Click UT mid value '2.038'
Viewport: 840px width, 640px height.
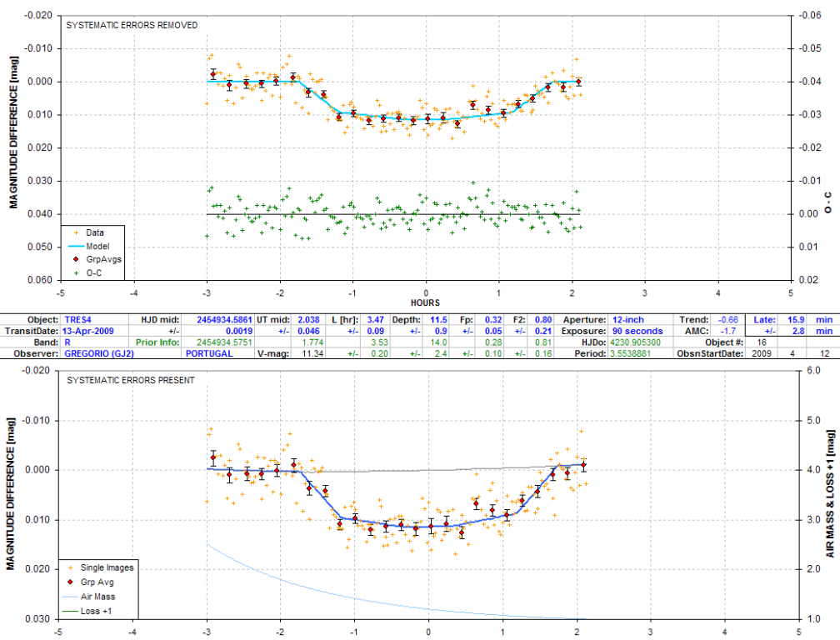tap(308, 320)
